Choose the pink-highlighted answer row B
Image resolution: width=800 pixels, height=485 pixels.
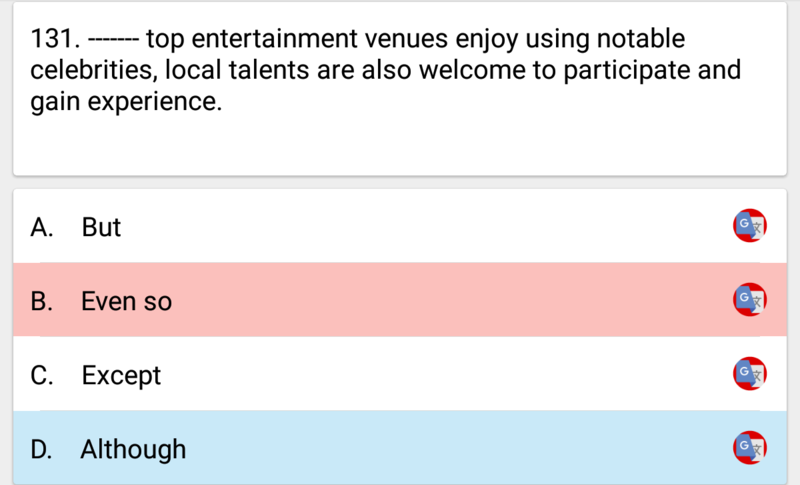tap(400, 300)
